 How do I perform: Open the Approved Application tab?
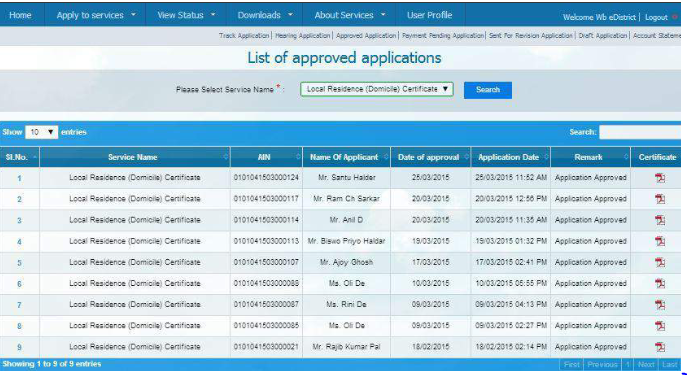coord(366,36)
